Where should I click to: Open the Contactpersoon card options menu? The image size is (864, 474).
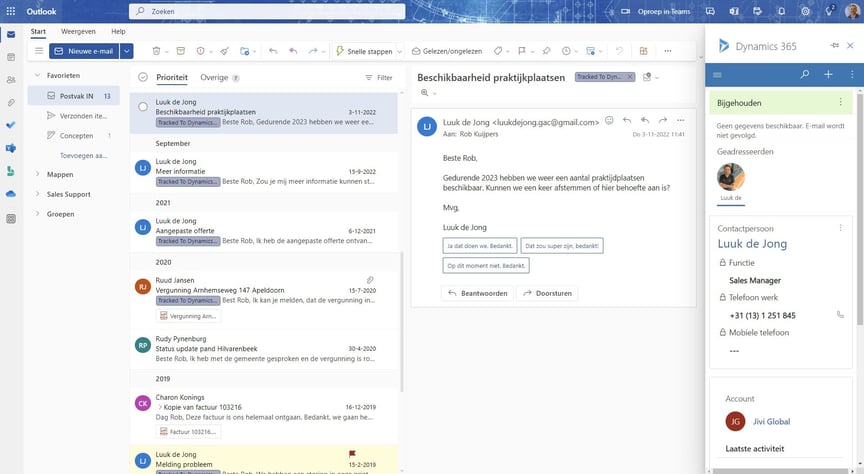click(840, 228)
